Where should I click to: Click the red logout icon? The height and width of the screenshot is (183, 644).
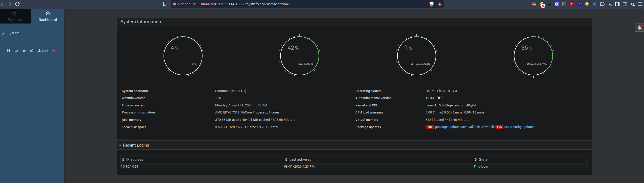54,51
